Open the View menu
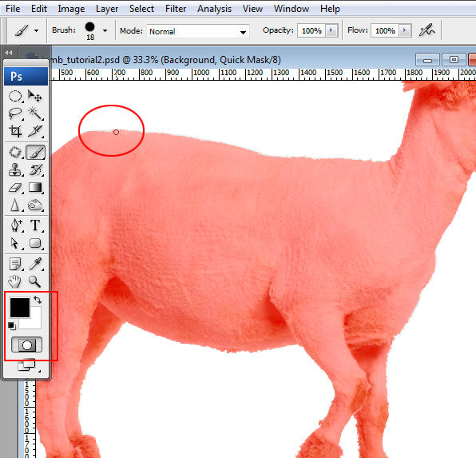 pyautogui.click(x=252, y=9)
